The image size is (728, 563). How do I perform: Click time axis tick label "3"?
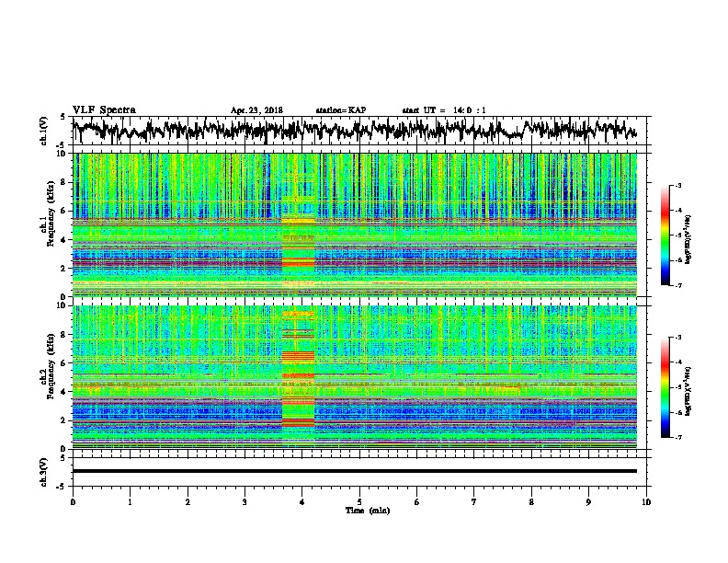pyautogui.click(x=245, y=502)
